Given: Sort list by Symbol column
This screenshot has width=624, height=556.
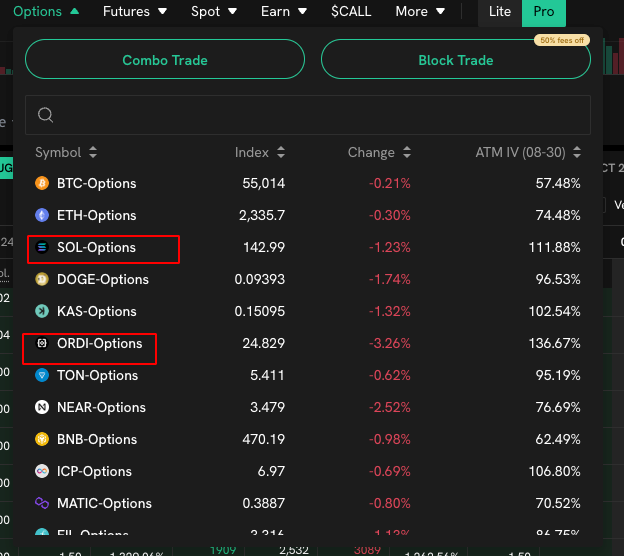Looking at the screenshot, I should click(x=66, y=153).
